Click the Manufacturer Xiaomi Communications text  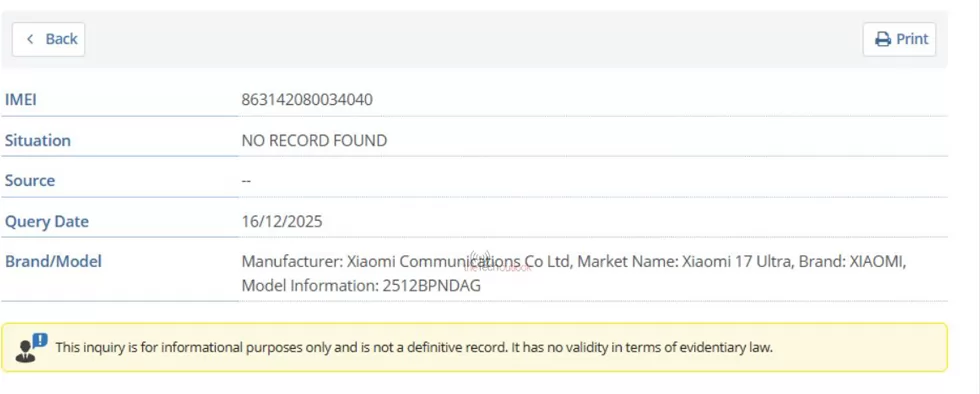(407, 261)
